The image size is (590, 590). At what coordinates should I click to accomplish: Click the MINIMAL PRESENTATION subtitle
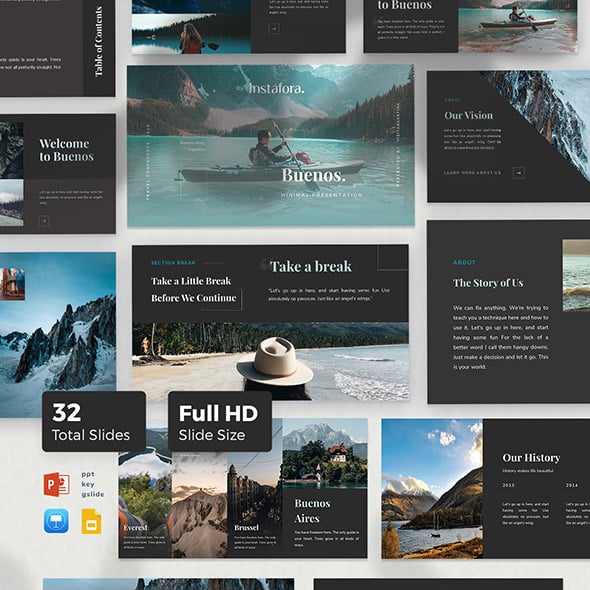pos(322,195)
